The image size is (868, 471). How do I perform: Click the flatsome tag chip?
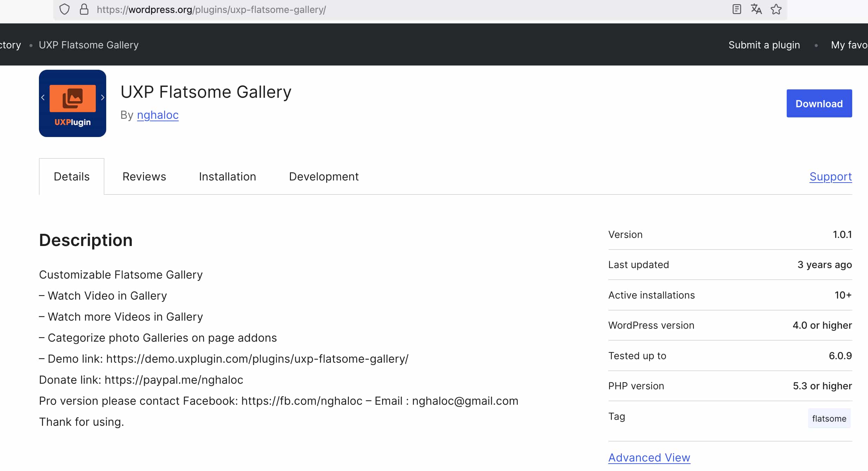click(829, 418)
